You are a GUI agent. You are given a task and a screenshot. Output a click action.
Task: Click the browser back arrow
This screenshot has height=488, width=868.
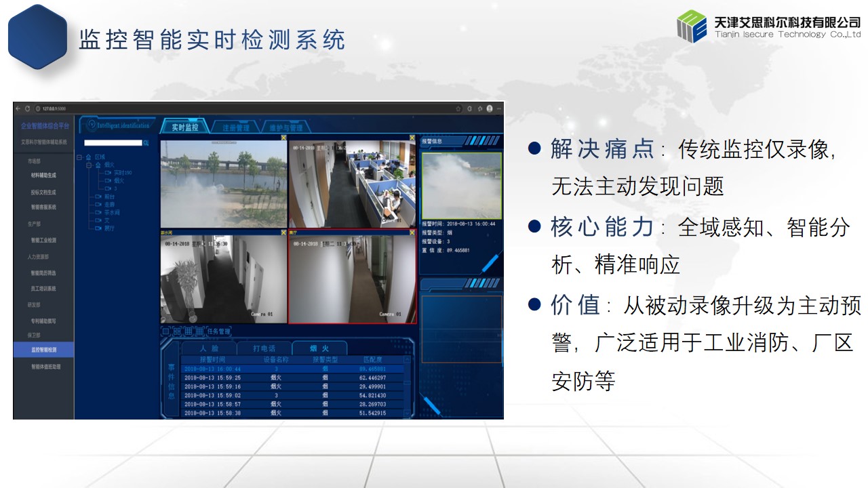coord(18,108)
